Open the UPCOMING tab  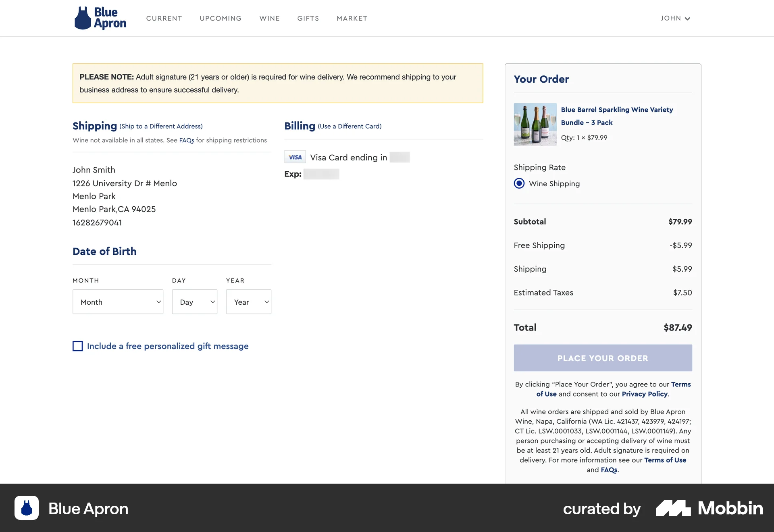coord(221,18)
